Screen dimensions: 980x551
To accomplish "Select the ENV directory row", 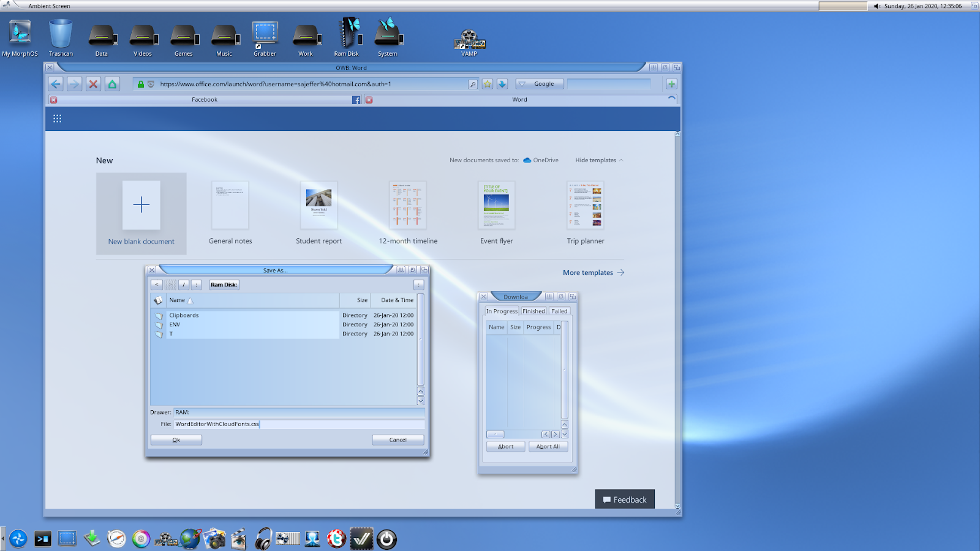I will pyautogui.click(x=284, y=324).
